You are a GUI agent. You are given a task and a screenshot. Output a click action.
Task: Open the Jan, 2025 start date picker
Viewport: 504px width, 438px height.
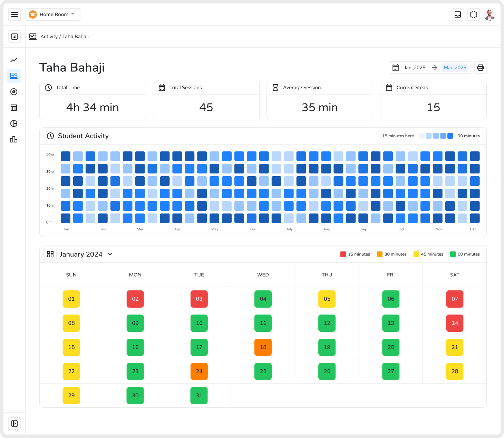tap(415, 68)
